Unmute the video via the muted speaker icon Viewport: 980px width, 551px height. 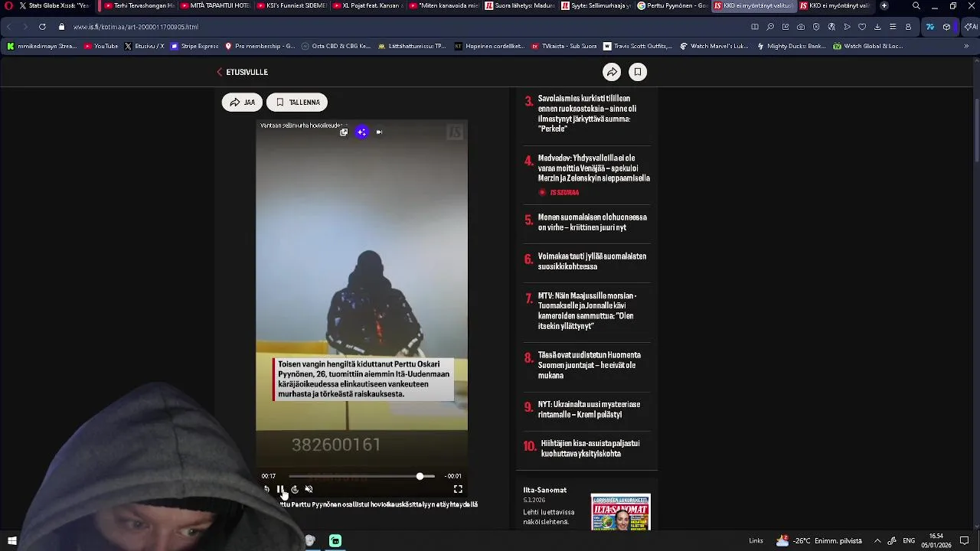click(309, 489)
